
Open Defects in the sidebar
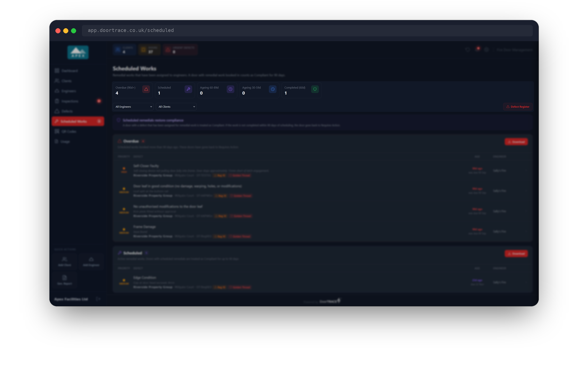tap(78, 111)
